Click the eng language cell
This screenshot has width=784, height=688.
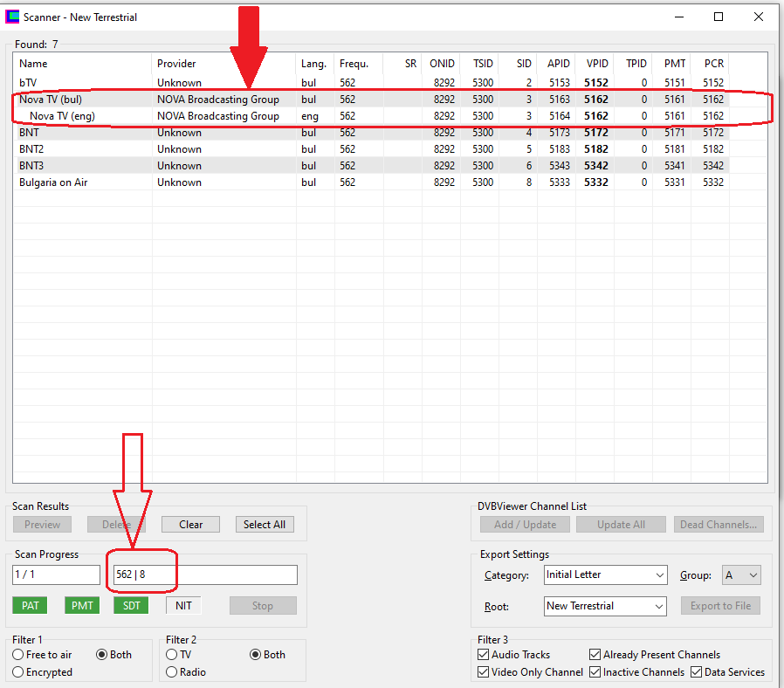(x=310, y=116)
